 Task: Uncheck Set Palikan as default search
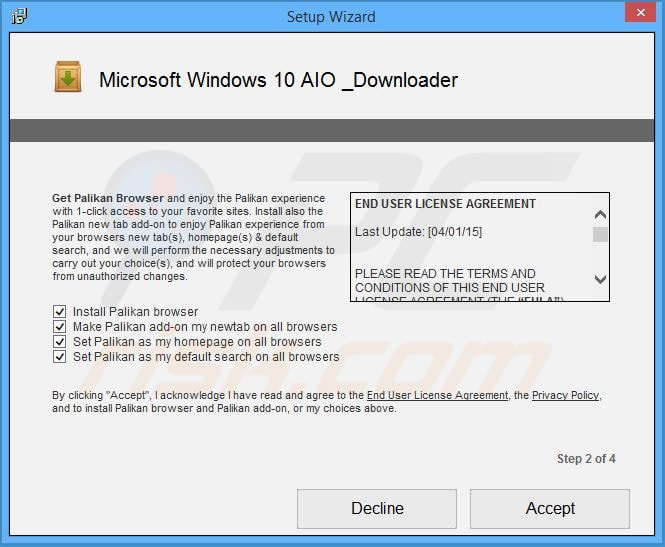click(59, 357)
